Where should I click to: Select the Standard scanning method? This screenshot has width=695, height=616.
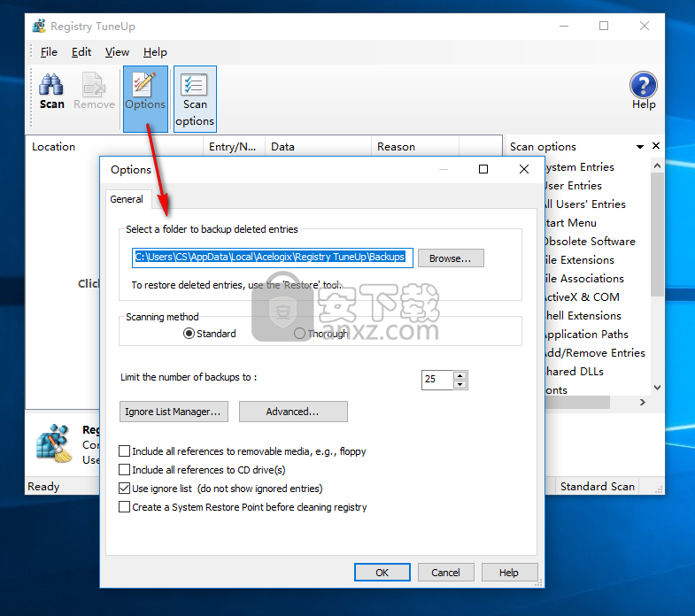[210, 334]
